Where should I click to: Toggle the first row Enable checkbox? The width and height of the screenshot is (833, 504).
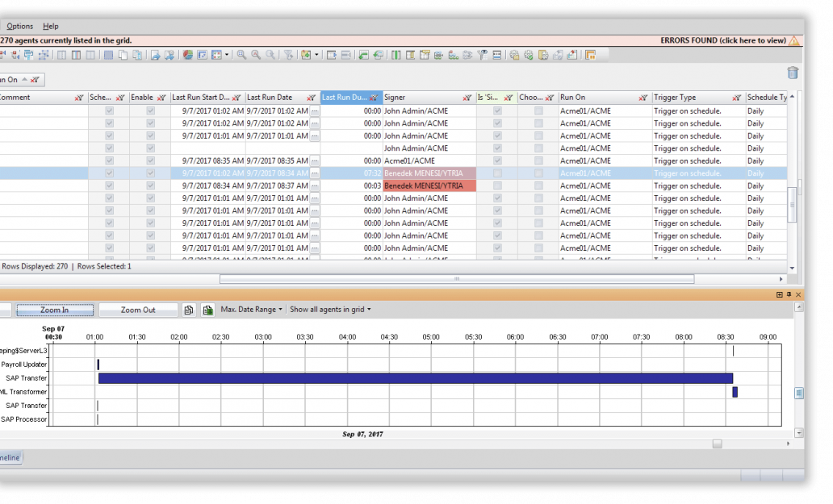[150, 111]
